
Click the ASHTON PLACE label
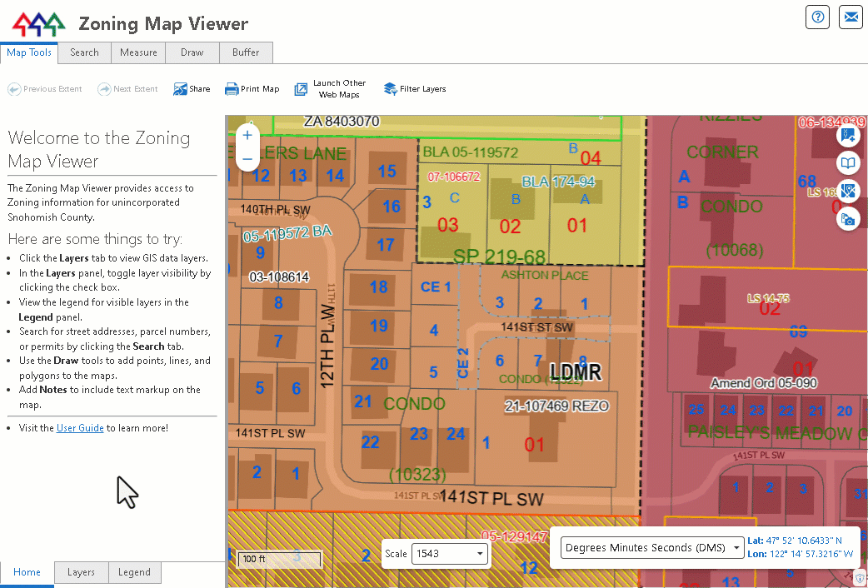pos(545,275)
